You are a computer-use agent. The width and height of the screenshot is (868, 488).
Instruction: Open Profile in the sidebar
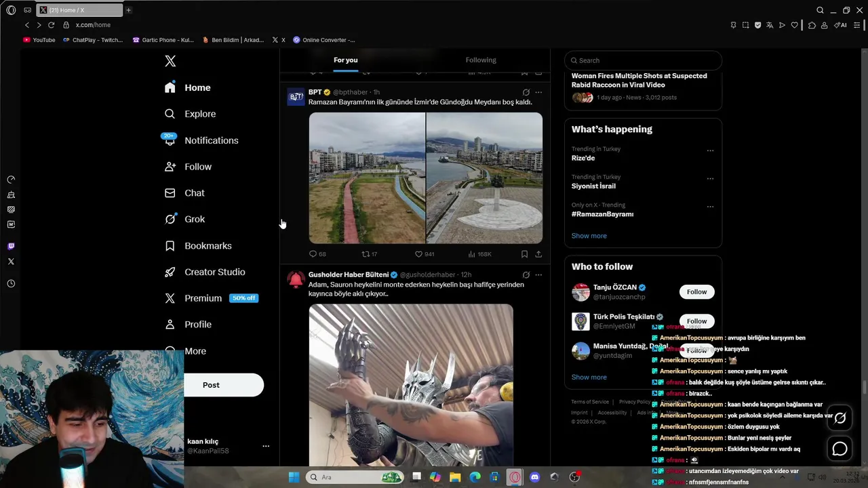(x=189, y=325)
